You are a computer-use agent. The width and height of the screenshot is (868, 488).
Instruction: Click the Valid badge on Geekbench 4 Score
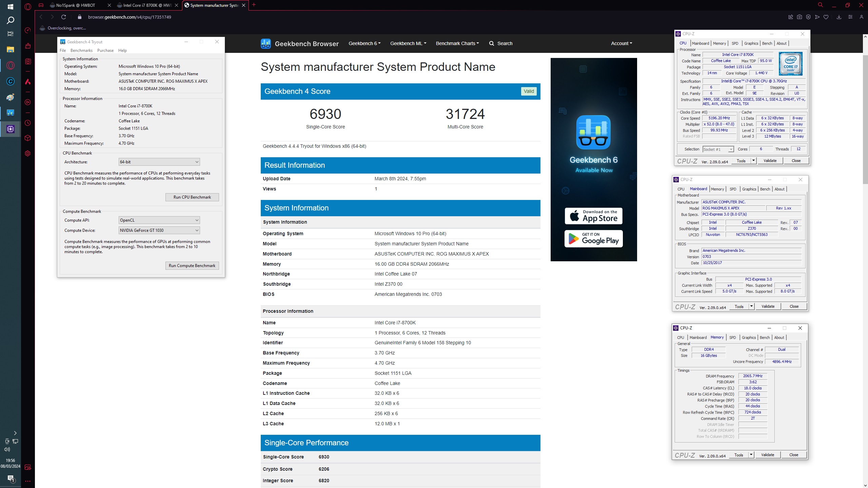click(x=529, y=91)
